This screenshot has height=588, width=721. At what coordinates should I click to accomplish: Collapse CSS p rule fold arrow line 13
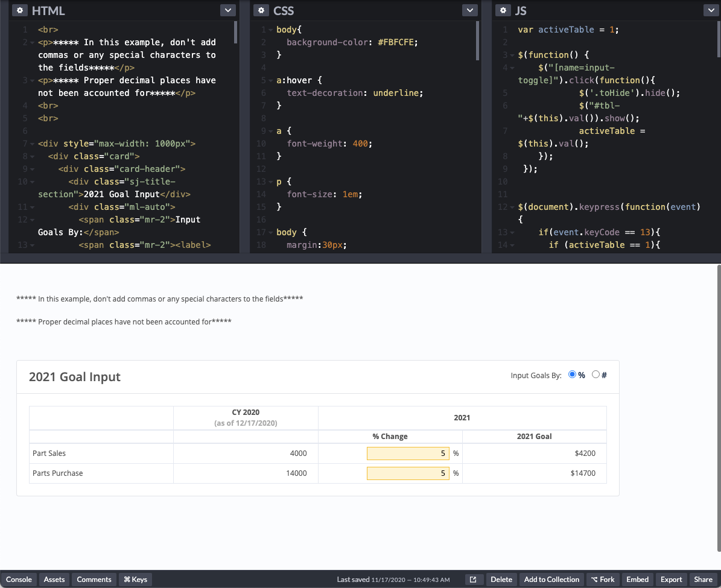271,182
